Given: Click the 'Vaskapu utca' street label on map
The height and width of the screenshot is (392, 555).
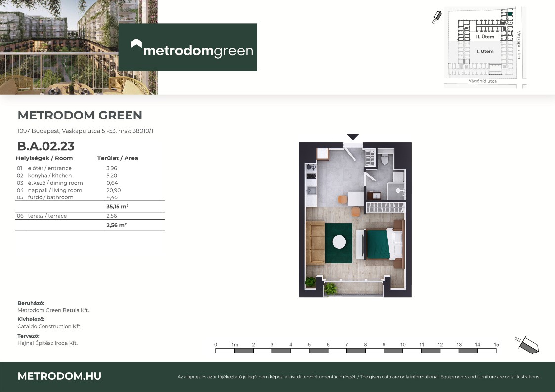Looking at the screenshot, I should 519,44.
